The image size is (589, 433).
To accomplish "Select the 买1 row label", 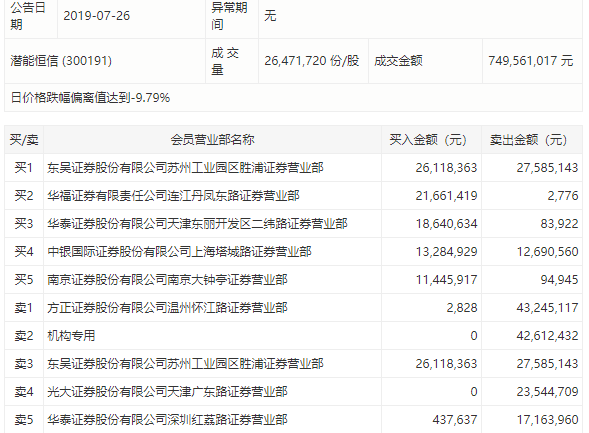I will pyautogui.click(x=24, y=167).
